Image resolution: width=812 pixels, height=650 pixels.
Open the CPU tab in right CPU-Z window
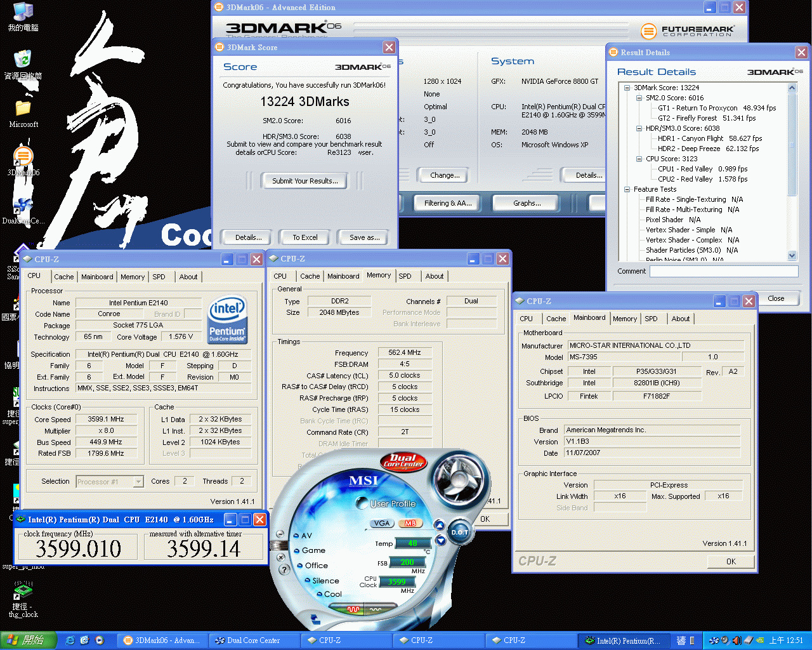pyautogui.click(x=526, y=319)
